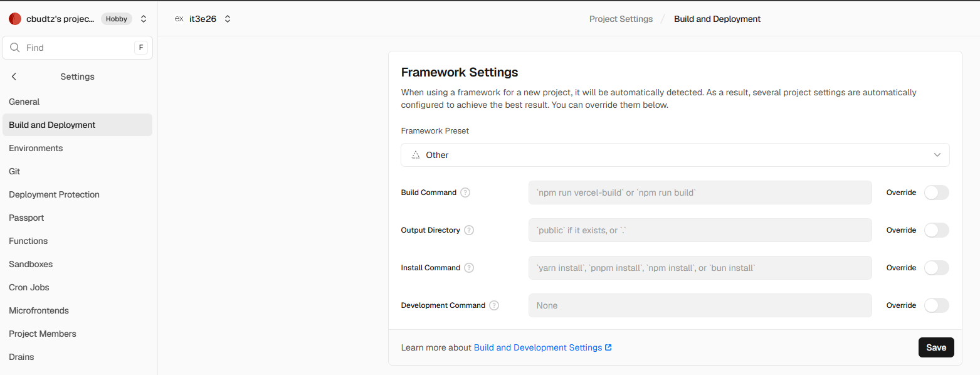Click the Framework Preset label

point(435,131)
